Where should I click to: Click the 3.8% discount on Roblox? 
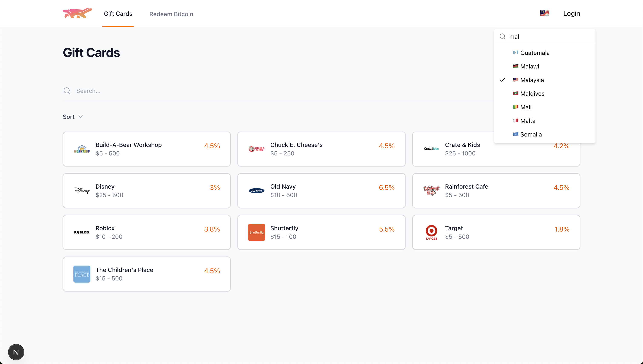pos(212,229)
